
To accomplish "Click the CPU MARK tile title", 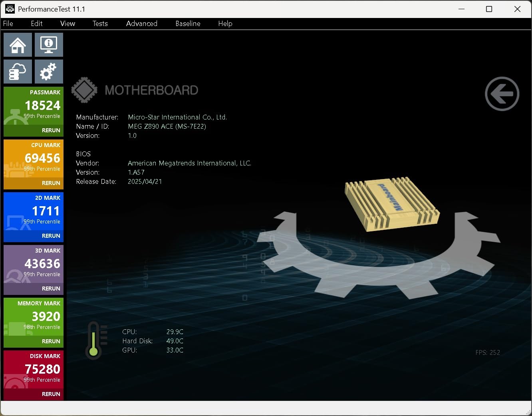I will [x=46, y=145].
